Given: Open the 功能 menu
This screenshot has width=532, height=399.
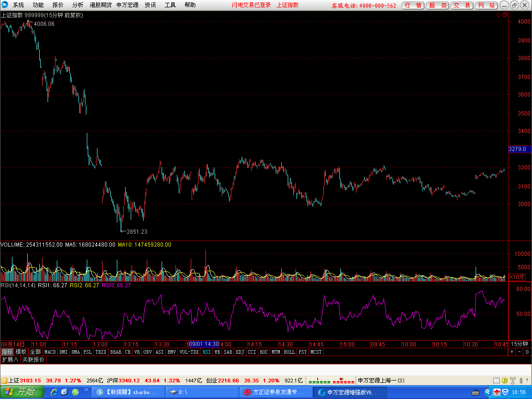Looking at the screenshot, I should pyautogui.click(x=38, y=5).
